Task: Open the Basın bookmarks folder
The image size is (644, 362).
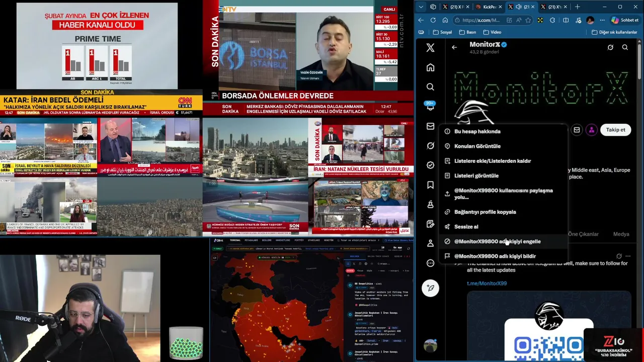Action: 467,32
